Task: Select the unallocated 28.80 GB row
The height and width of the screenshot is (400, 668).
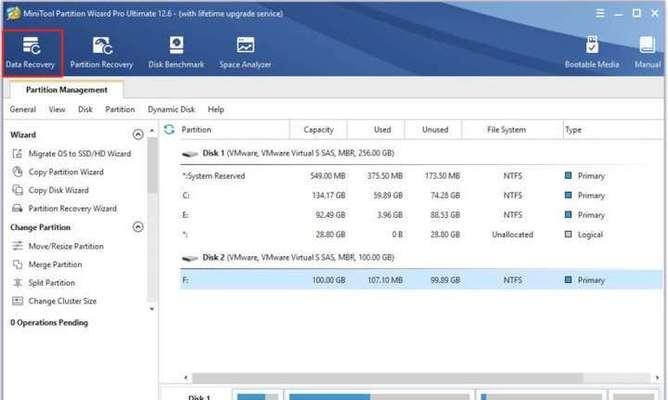Action: pyautogui.click(x=421, y=235)
